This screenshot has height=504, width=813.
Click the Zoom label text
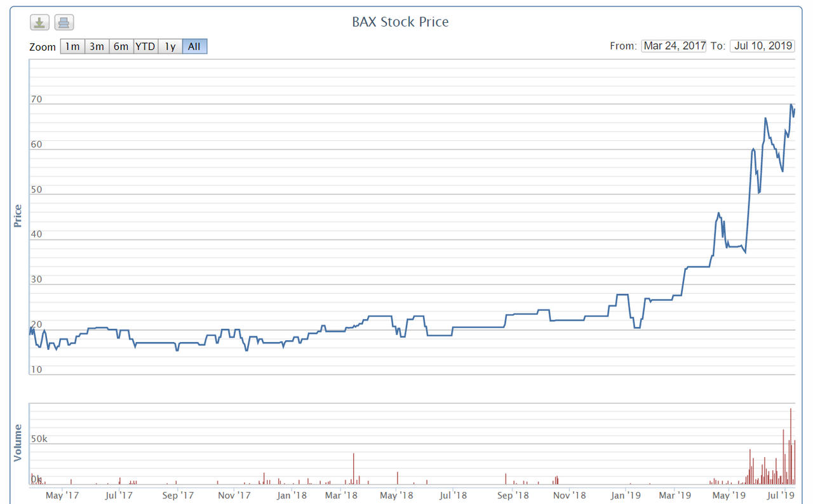[43, 47]
